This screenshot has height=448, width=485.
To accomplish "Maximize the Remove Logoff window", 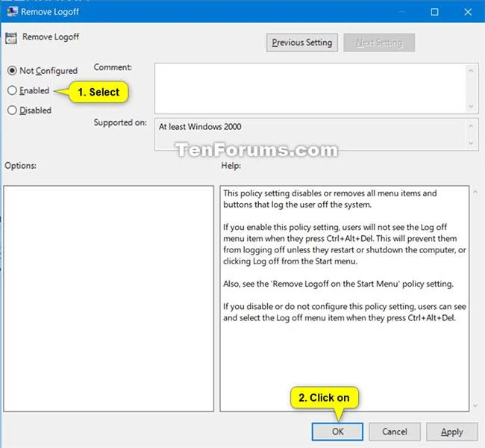I will [x=434, y=12].
